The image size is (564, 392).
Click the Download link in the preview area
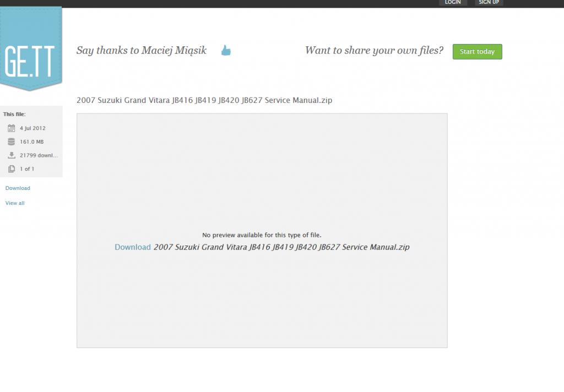click(x=132, y=247)
